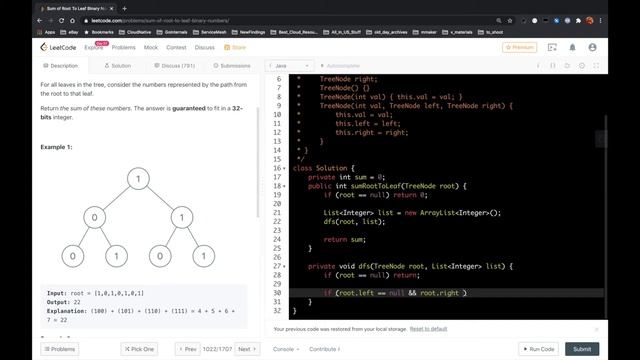
Task: Open Chrome profile avatar
Action: (x=589, y=20)
